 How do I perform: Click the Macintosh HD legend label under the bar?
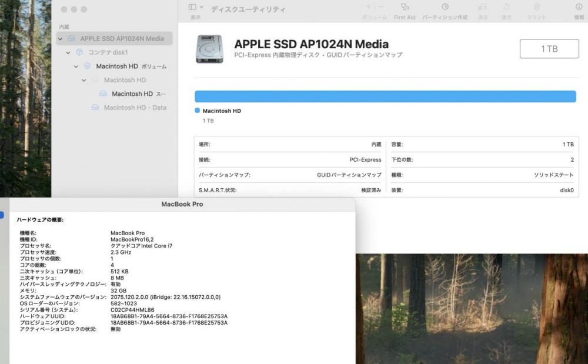coord(222,111)
